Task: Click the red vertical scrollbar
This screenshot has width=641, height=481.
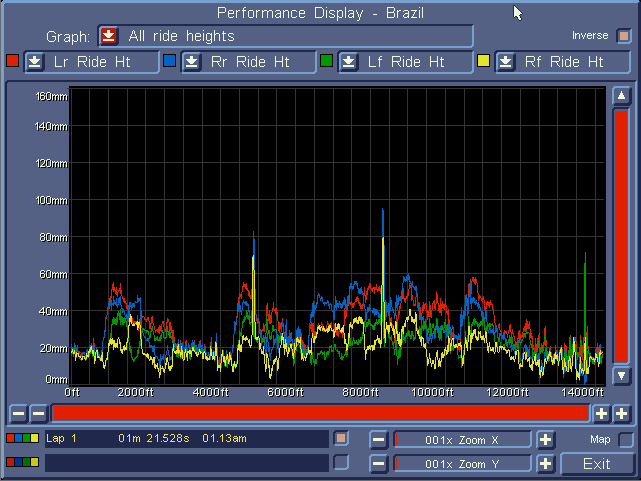Action: point(621,236)
